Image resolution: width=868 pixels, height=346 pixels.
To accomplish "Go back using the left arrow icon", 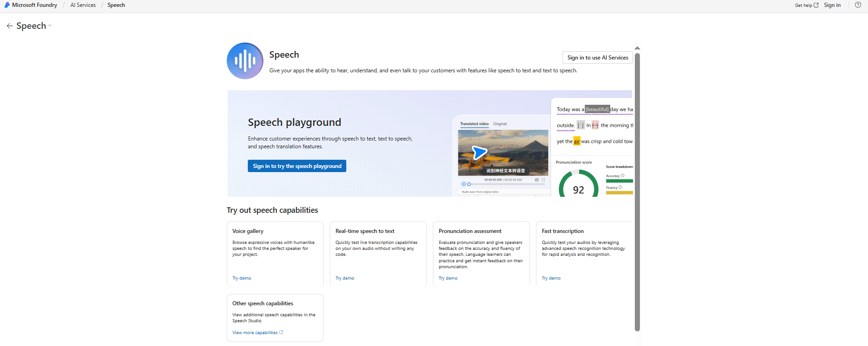I will coord(10,26).
